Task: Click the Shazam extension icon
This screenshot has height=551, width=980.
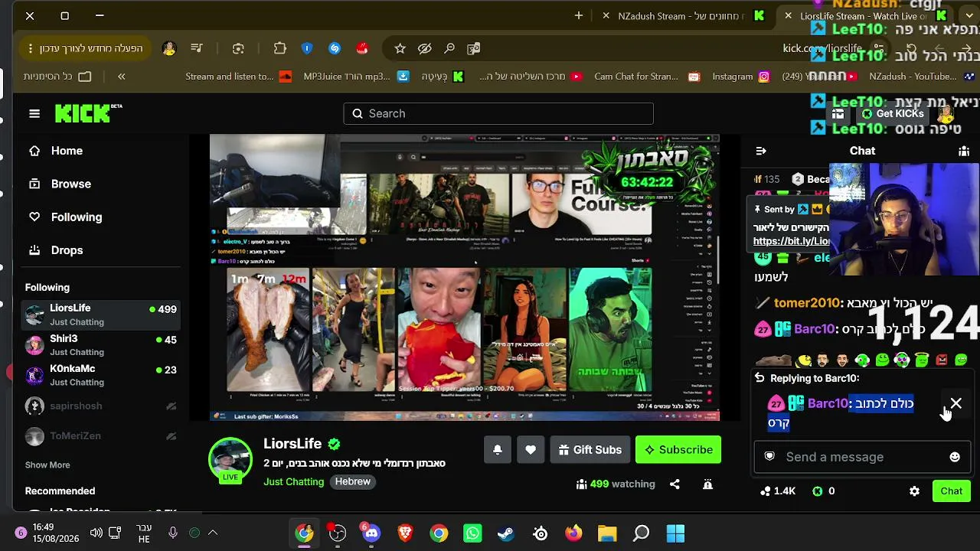Action: tap(335, 48)
